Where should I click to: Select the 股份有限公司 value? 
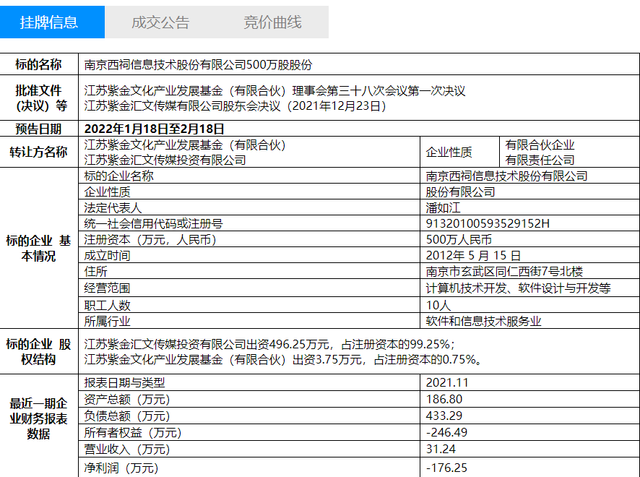click(x=460, y=192)
